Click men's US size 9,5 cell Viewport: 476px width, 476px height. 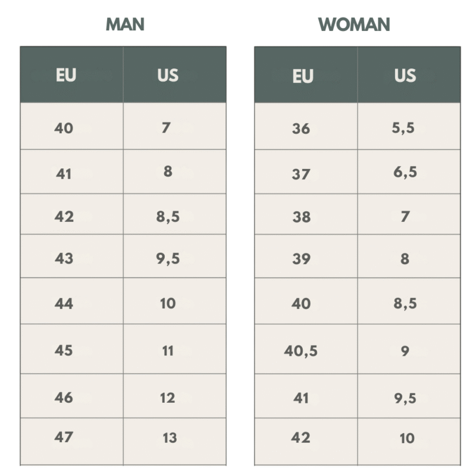(174, 256)
